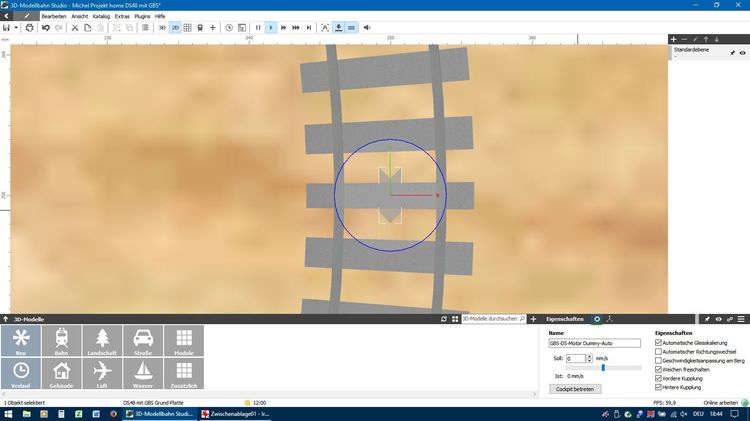This screenshot has width=750, height=421.
Task: Open the Hilfe menu
Action: [160, 16]
